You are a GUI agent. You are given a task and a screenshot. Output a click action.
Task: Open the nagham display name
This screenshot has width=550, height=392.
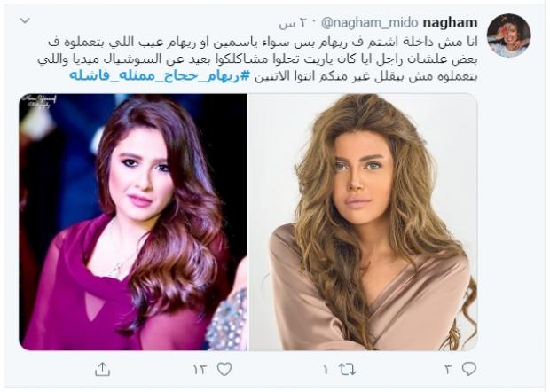coord(450,23)
